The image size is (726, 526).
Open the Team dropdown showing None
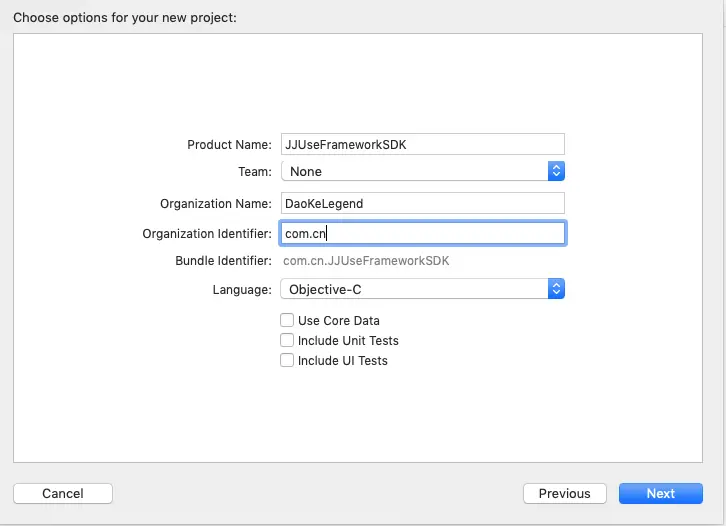pyautogui.click(x=414, y=171)
